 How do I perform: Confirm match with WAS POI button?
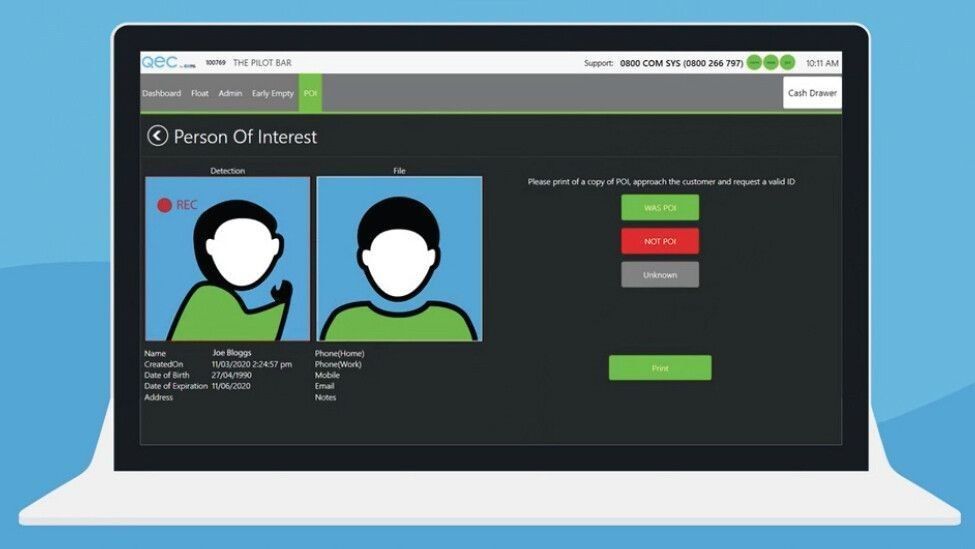pos(659,208)
